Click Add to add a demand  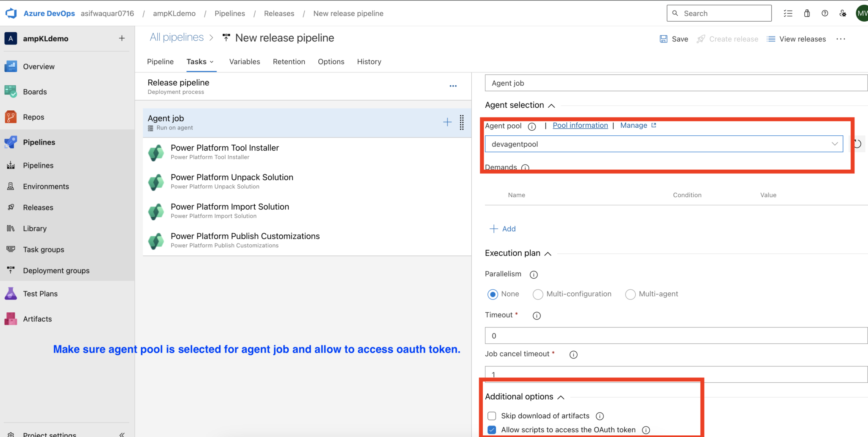click(503, 229)
